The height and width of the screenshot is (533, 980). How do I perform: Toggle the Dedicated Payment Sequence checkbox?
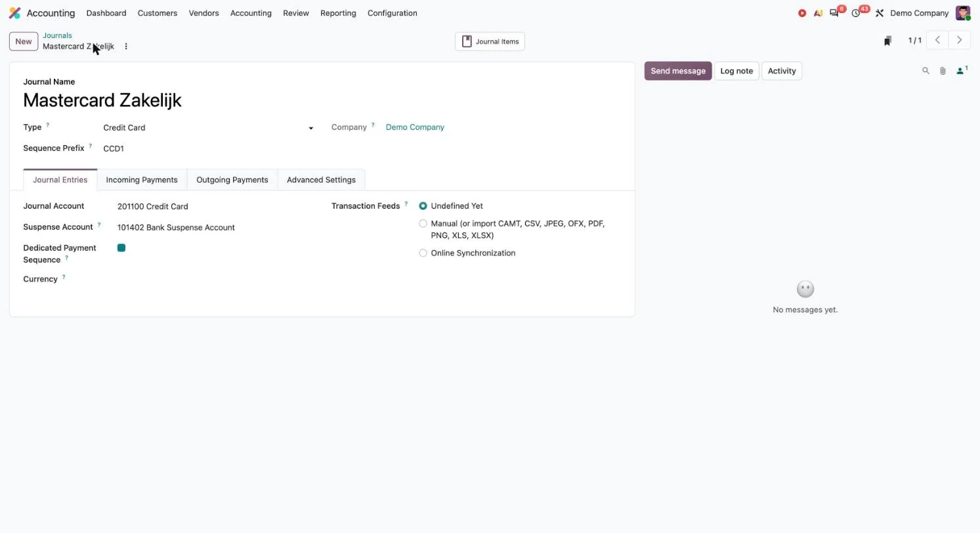click(121, 248)
